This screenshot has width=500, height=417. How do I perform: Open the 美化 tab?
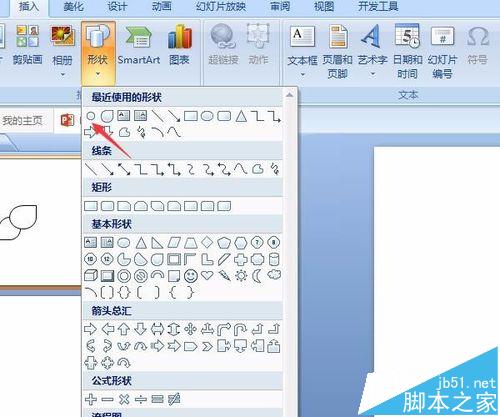[x=73, y=7]
